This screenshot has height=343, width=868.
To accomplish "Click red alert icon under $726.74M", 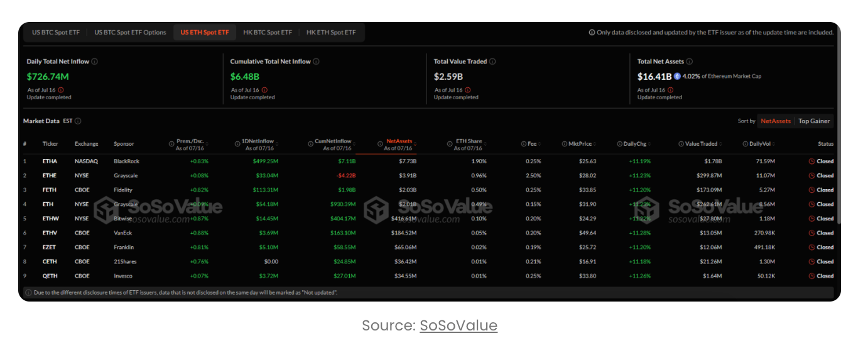I will 60,90.
